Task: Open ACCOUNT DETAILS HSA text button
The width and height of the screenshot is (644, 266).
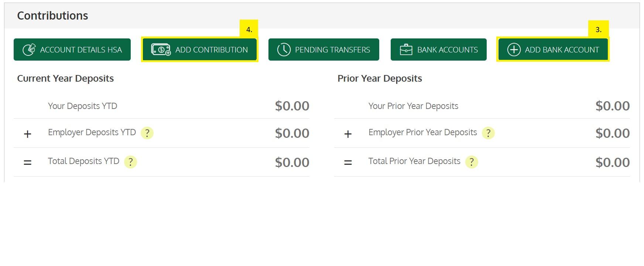Action: click(x=81, y=50)
